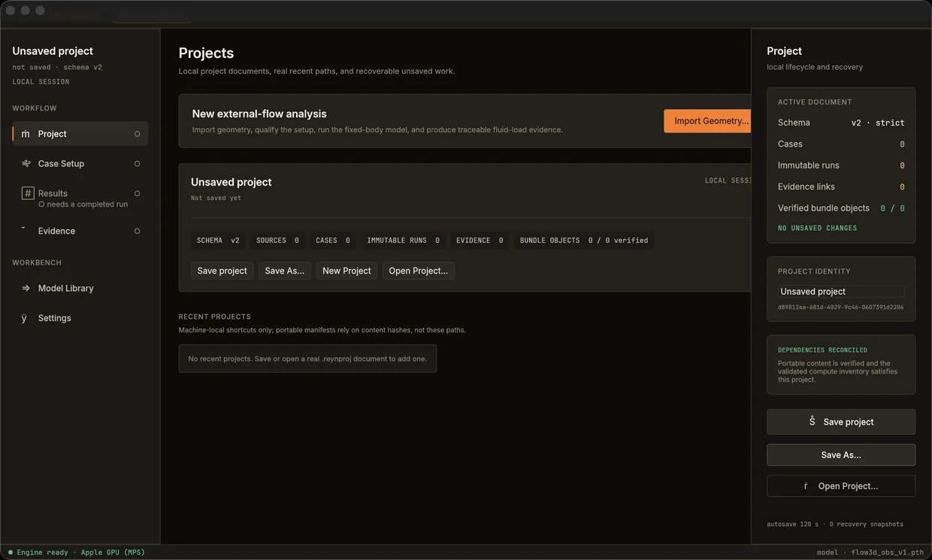Click the Settings icon in Workbench section

tap(24, 318)
